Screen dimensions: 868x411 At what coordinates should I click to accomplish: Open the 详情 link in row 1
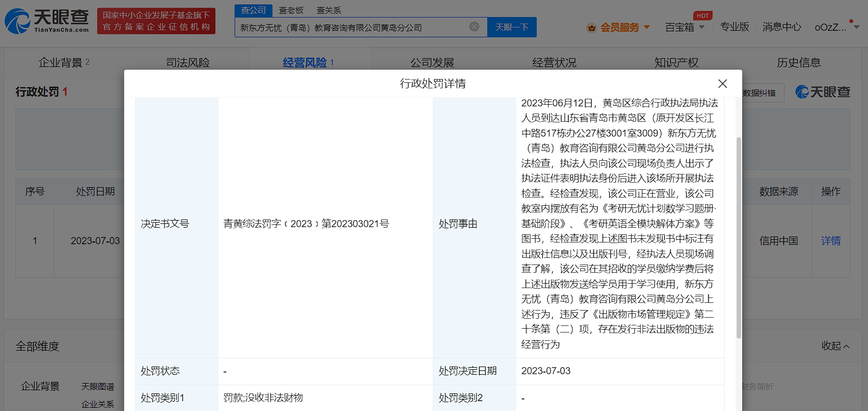point(831,240)
